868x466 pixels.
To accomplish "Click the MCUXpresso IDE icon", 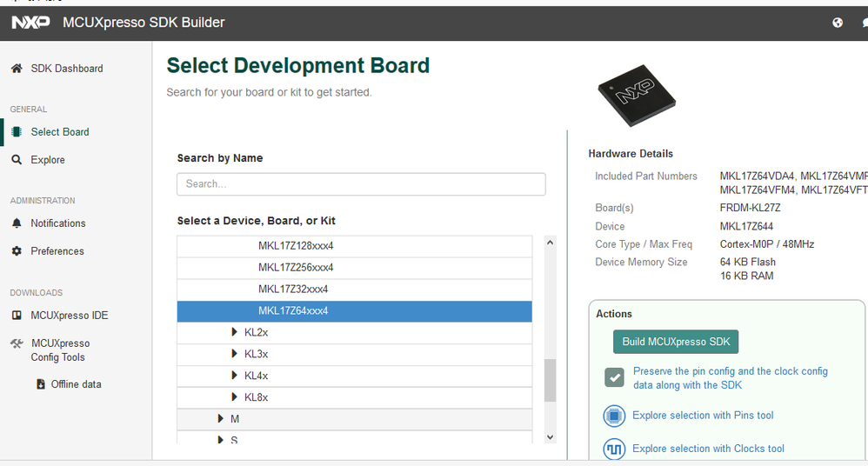I will [17, 315].
